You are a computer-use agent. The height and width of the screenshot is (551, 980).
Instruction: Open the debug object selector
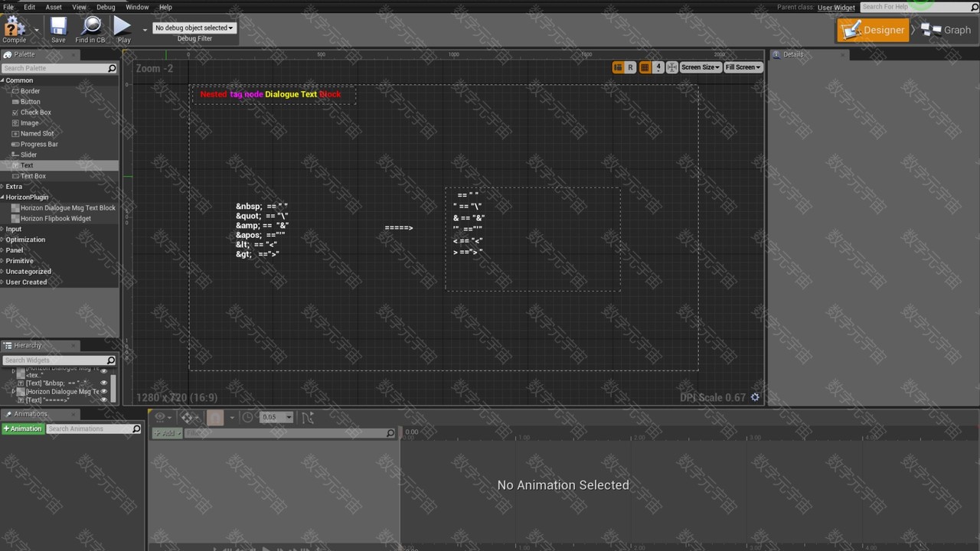(194, 28)
